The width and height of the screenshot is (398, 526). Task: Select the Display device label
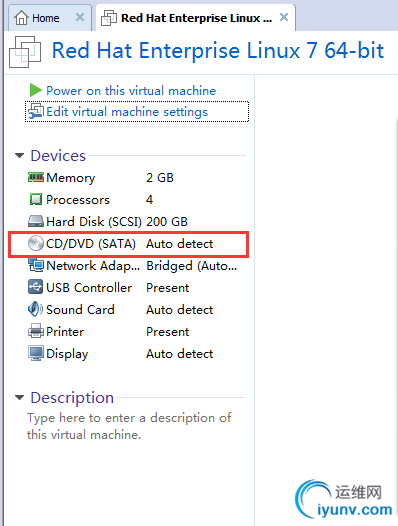tap(67, 354)
